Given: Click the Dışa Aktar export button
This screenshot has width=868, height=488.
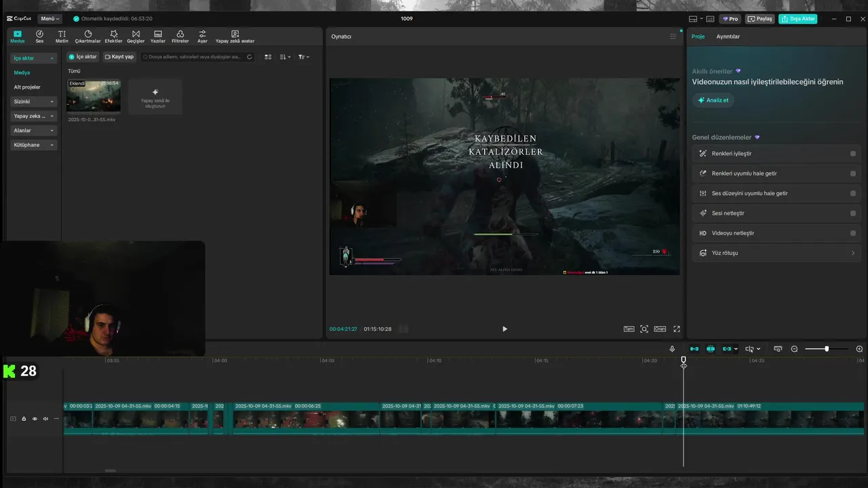Looking at the screenshot, I should (797, 19).
